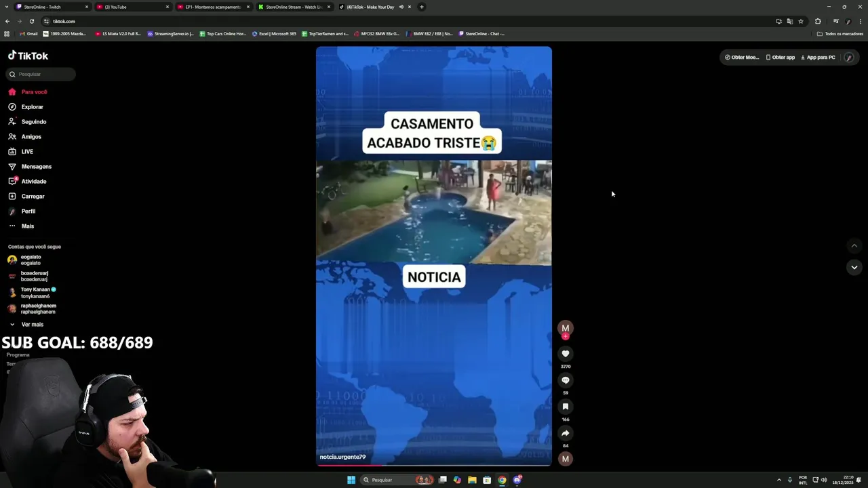Bookmark this page with the star
The image size is (868, 488).
click(800, 21)
